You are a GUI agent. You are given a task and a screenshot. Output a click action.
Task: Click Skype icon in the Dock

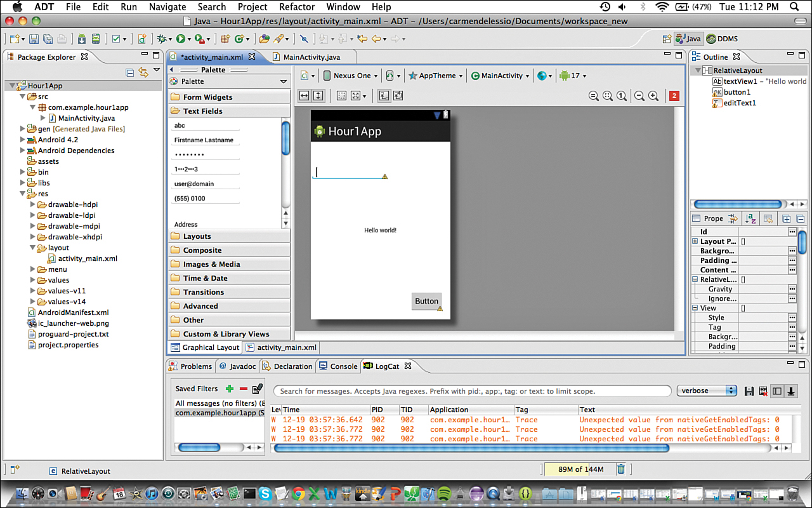tap(265, 493)
